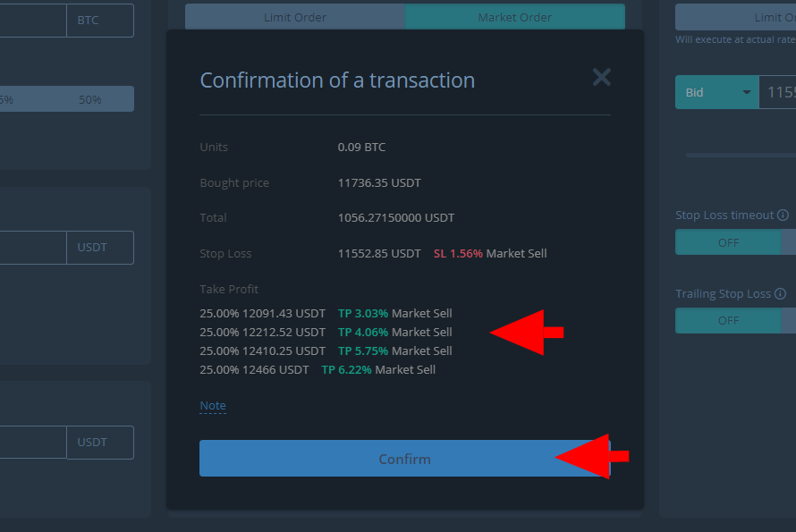Screen dimensions: 796x532
Task: Open the Bid dropdown
Action: click(x=717, y=92)
